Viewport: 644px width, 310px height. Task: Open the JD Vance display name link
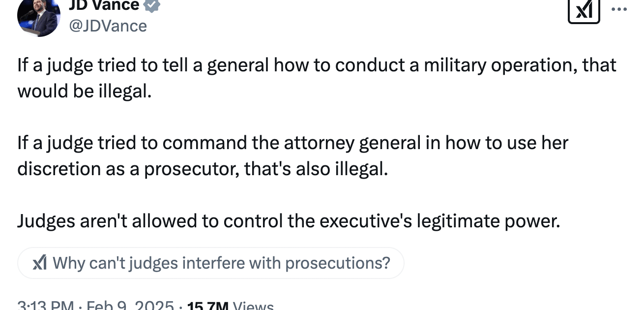point(104,5)
